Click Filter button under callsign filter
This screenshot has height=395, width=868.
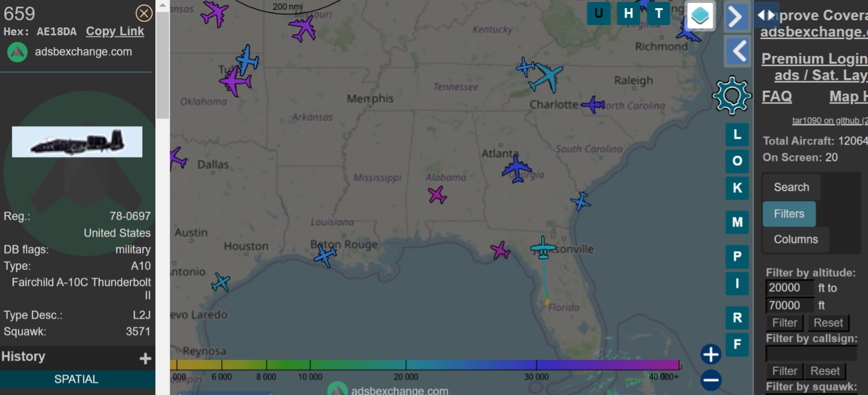coord(784,371)
